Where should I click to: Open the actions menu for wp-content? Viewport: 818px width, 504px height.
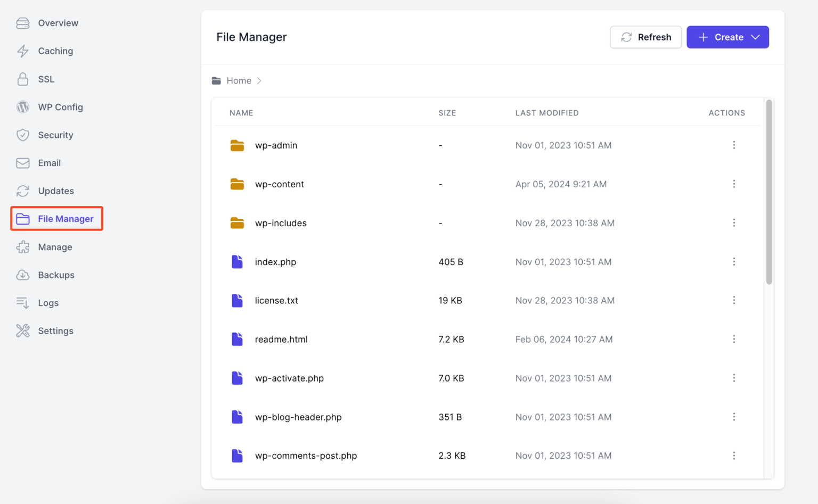[x=734, y=184]
